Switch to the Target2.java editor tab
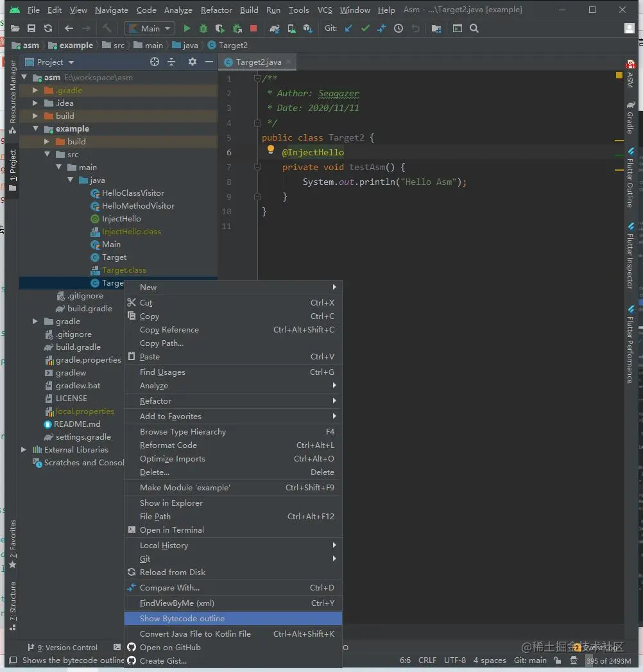The image size is (643, 672). [x=259, y=62]
